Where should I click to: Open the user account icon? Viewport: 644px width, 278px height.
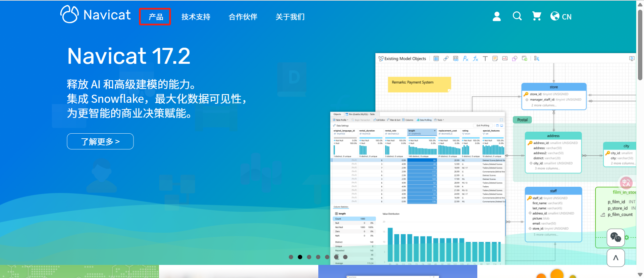click(x=497, y=16)
